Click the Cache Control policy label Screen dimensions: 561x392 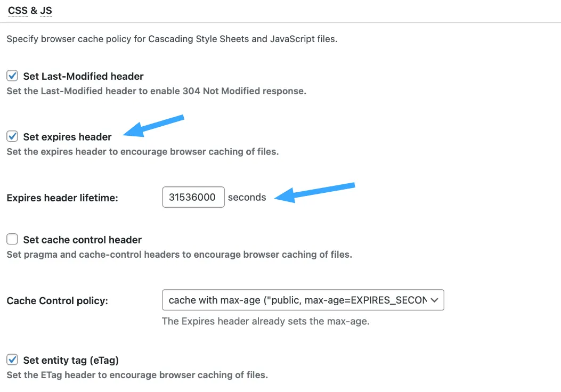pos(57,301)
